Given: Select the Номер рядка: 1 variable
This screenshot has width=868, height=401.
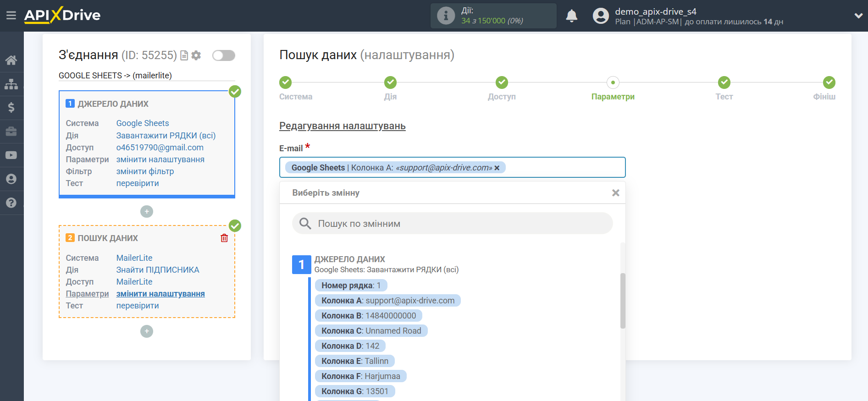Looking at the screenshot, I should click(351, 286).
